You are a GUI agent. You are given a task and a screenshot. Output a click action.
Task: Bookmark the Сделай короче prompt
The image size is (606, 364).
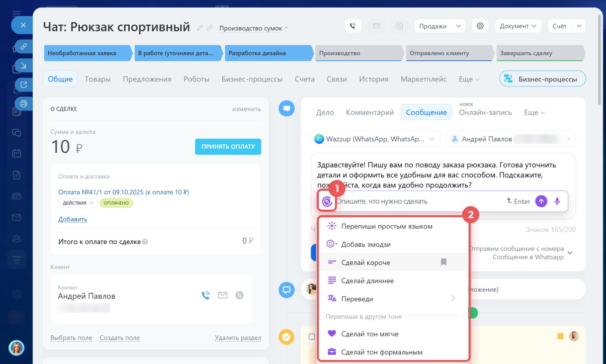[x=444, y=262]
